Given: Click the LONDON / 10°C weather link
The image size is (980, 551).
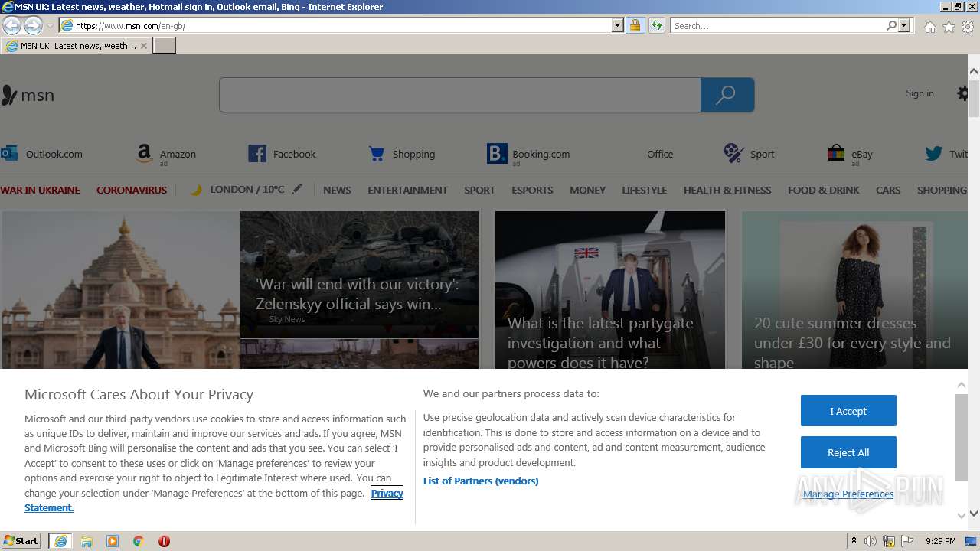Looking at the screenshot, I should click(x=247, y=189).
